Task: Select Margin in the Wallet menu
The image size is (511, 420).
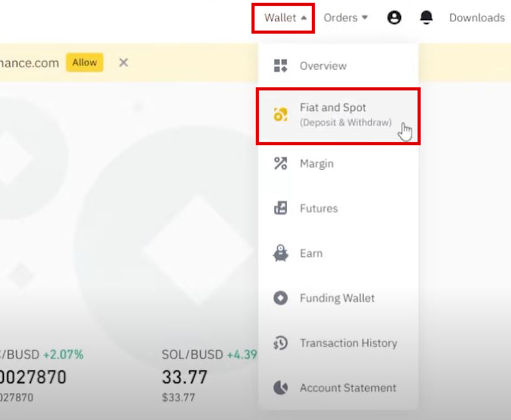Action: point(339,163)
